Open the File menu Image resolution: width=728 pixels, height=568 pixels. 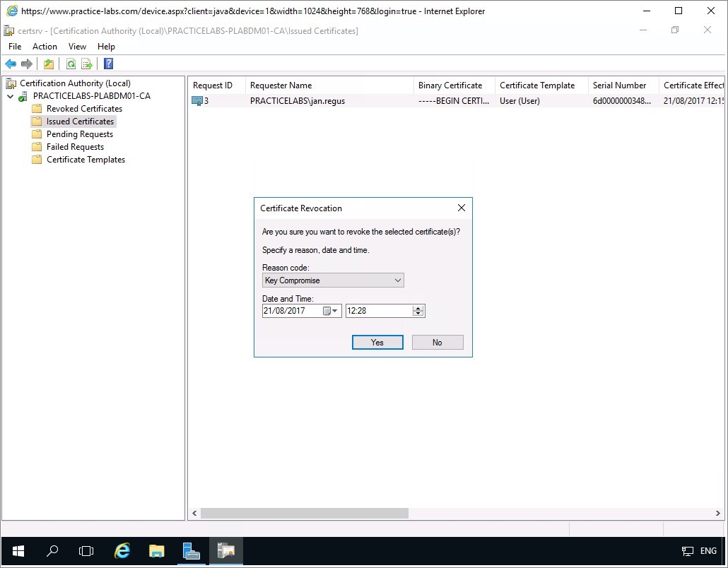click(x=15, y=47)
